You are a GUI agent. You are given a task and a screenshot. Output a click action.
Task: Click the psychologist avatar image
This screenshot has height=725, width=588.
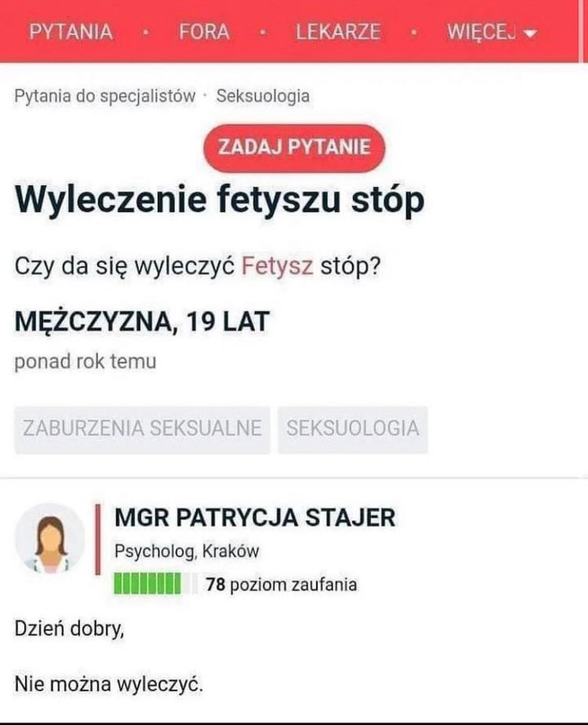click(x=50, y=539)
